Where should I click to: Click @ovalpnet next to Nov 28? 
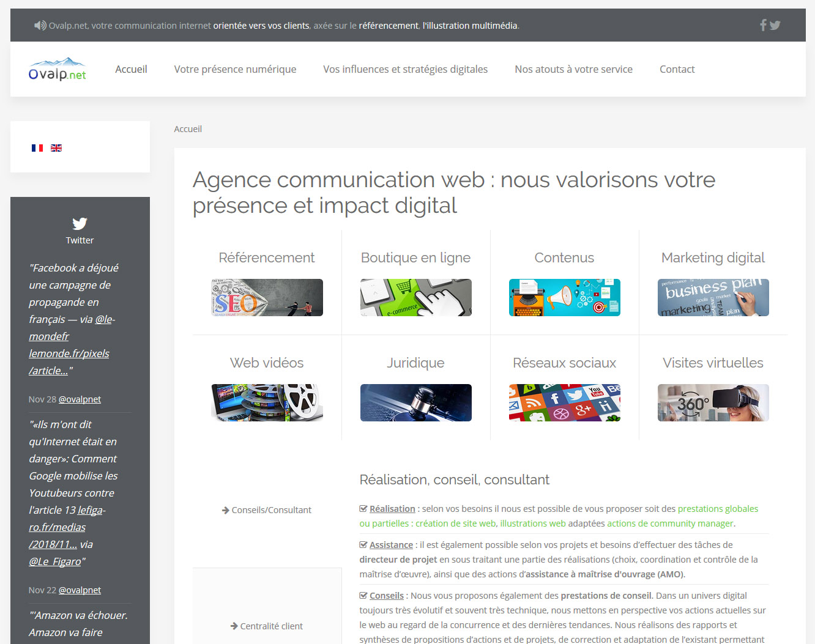click(x=80, y=399)
